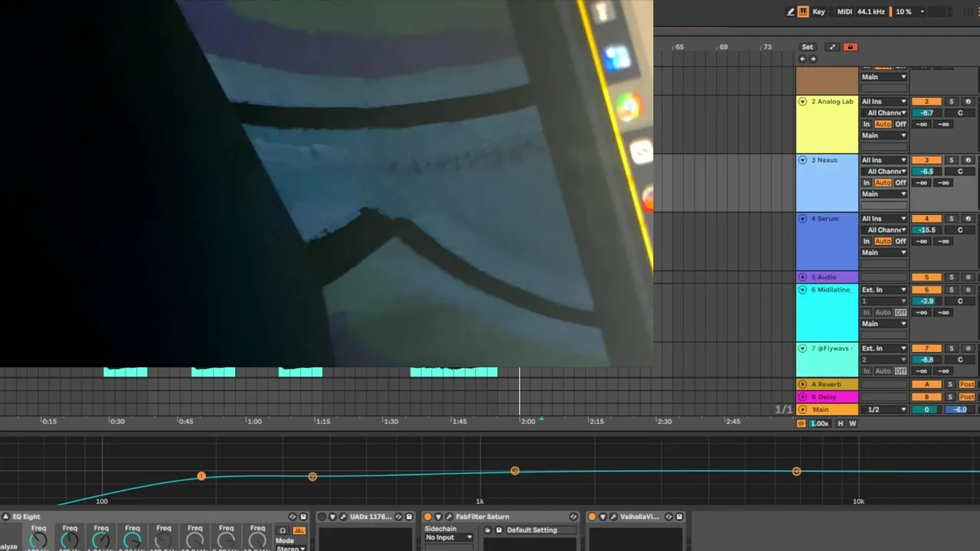Open Main output dropdown on Serum track
980x551 pixels.
884,253
